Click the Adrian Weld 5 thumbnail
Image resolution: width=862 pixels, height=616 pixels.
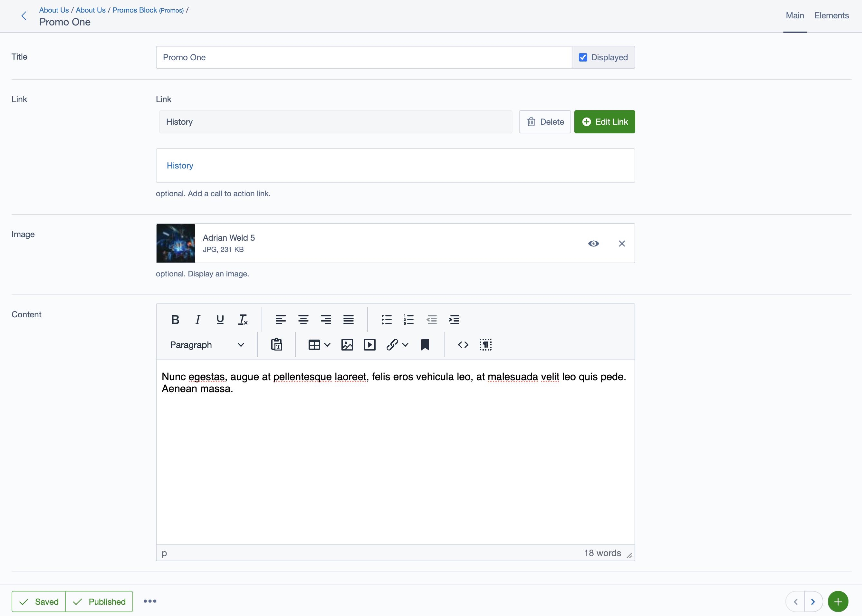coord(176,243)
